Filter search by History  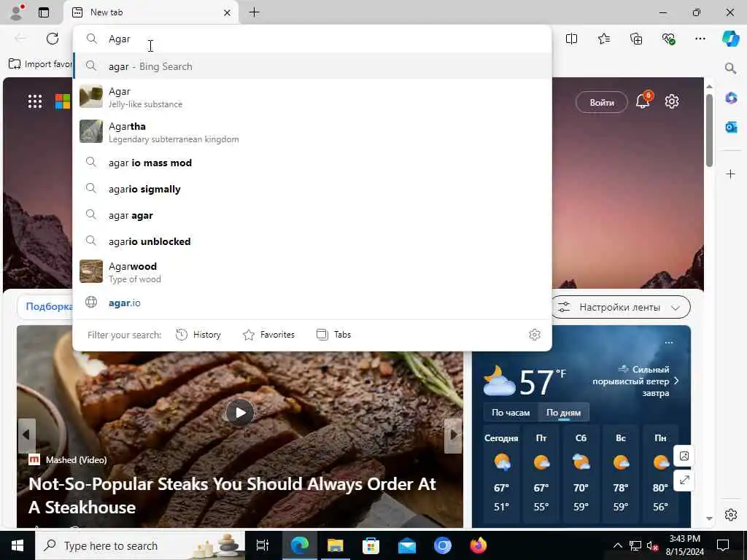click(x=198, y=335)
